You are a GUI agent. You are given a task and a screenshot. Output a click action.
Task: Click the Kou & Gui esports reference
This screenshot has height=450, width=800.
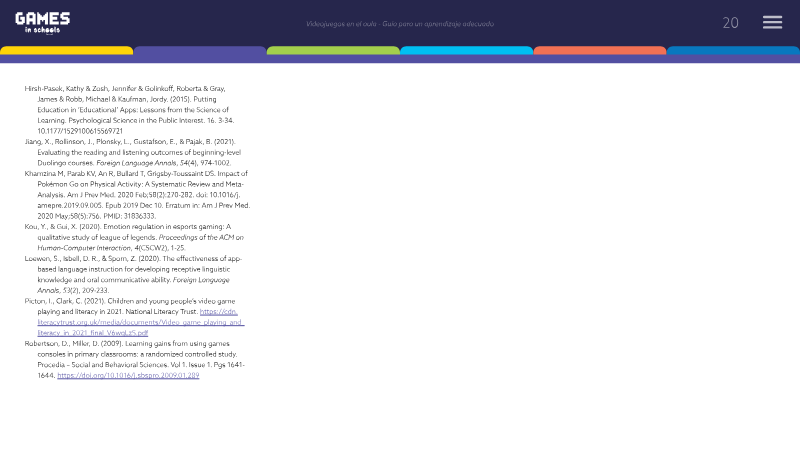[x=134, y=237]
